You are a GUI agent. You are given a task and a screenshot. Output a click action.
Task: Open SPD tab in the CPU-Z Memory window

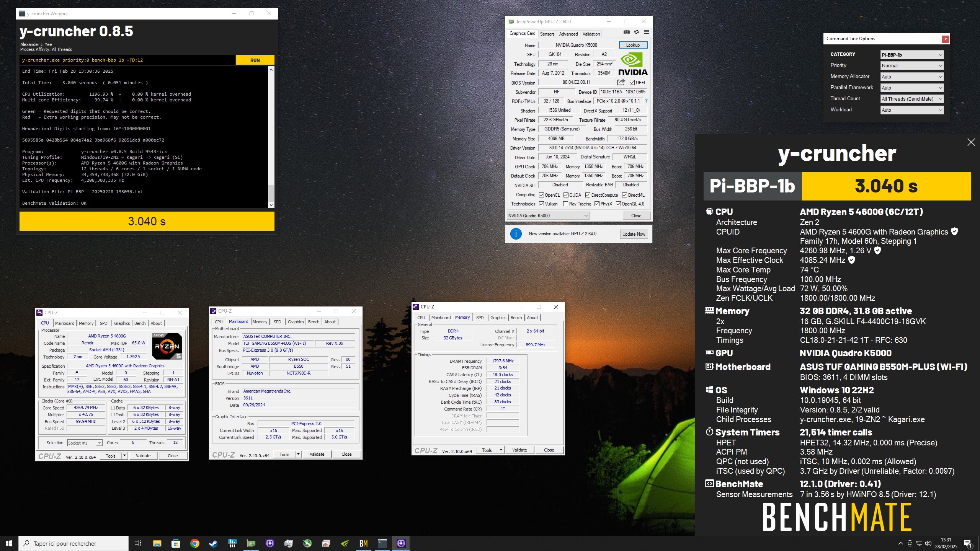[480, 318]
